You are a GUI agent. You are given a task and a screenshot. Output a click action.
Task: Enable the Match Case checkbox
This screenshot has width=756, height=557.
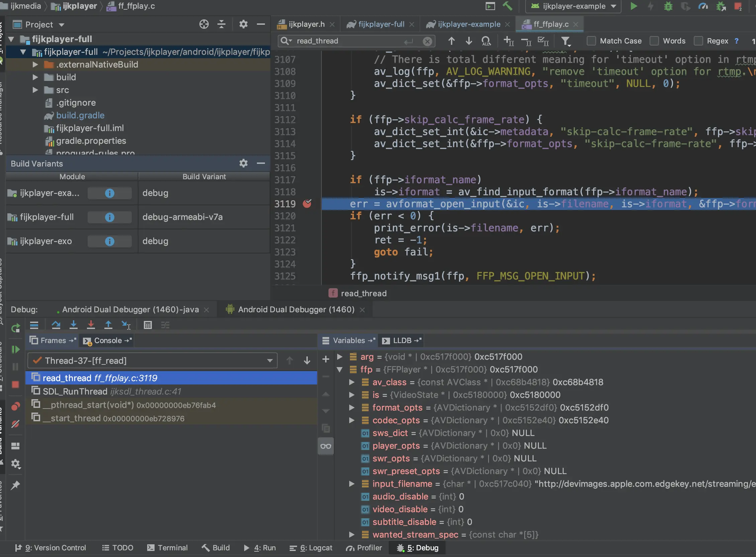(x=591, y=41)
